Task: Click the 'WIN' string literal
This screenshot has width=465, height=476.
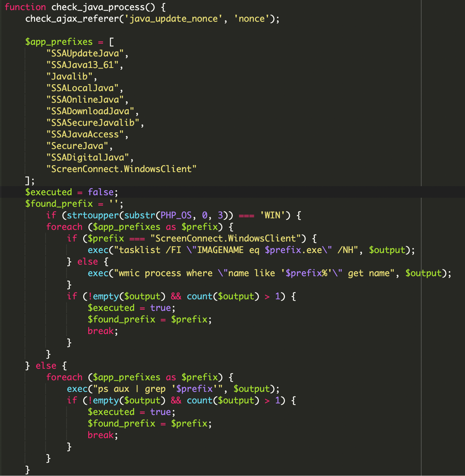Action: point(272,215)
